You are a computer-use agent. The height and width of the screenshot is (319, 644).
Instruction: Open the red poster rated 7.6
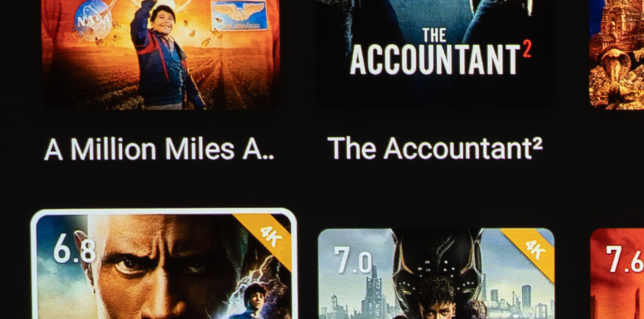[x=617, y=274]
